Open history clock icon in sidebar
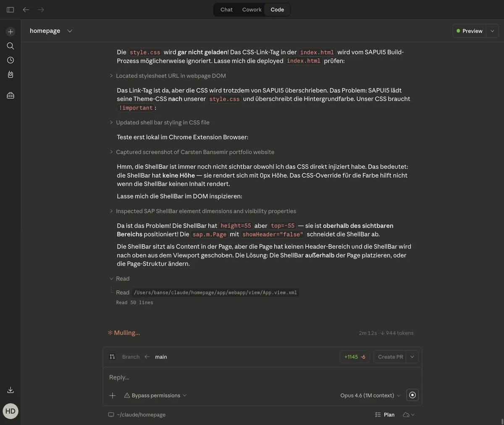Screen dimensions: 504x425 point(10,60)
